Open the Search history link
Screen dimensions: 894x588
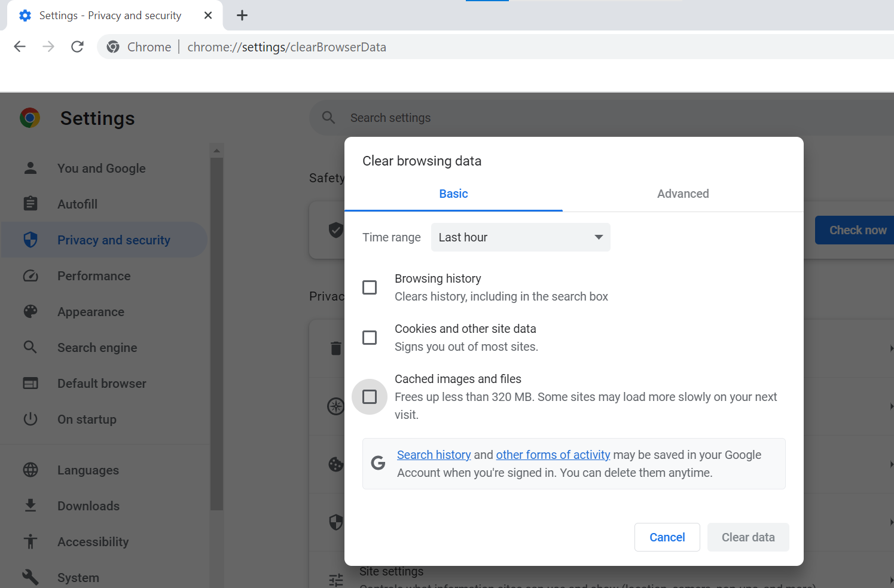(x=434, y=455)
